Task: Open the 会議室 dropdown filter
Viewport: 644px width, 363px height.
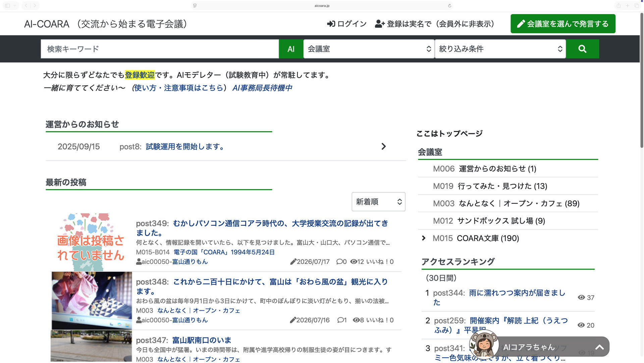Action: [369, 49]
